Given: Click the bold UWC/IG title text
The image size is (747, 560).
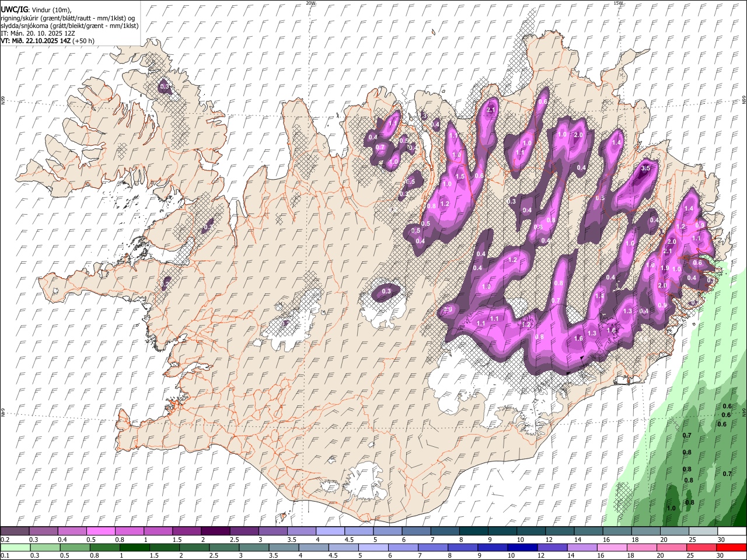Looking at the screenshot, I should point(14,10).
